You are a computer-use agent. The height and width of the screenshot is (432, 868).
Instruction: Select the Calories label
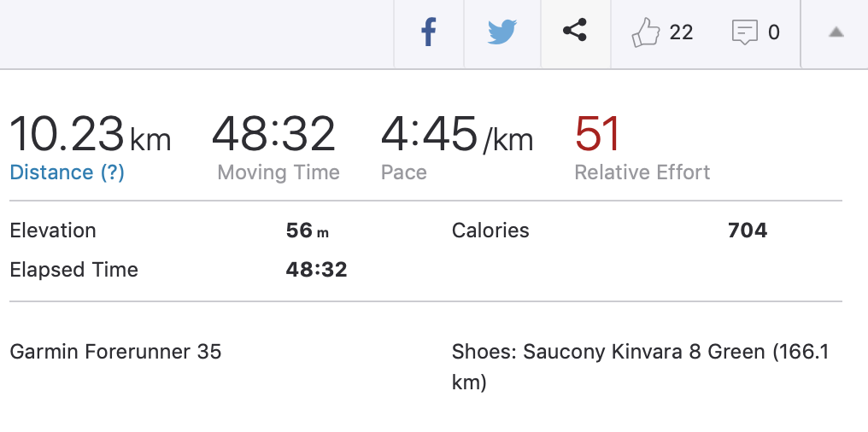click(490, 231)
